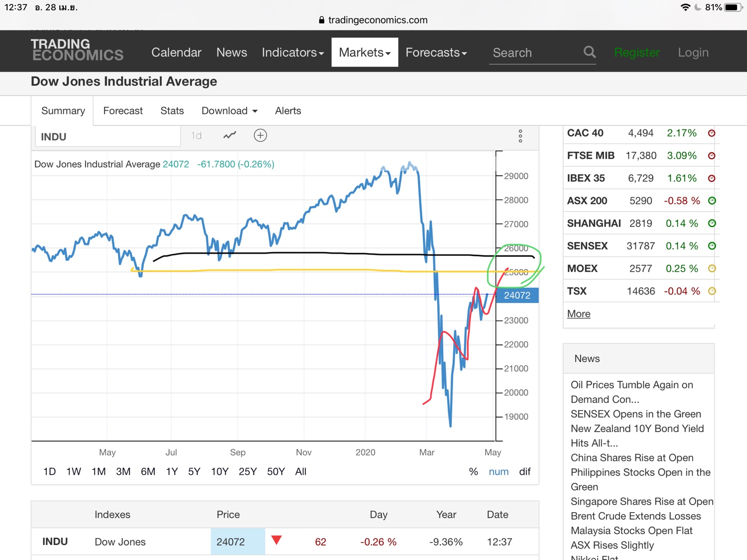Open the chart type line icon
Screen dimensions: 747x560
point(230,135)
